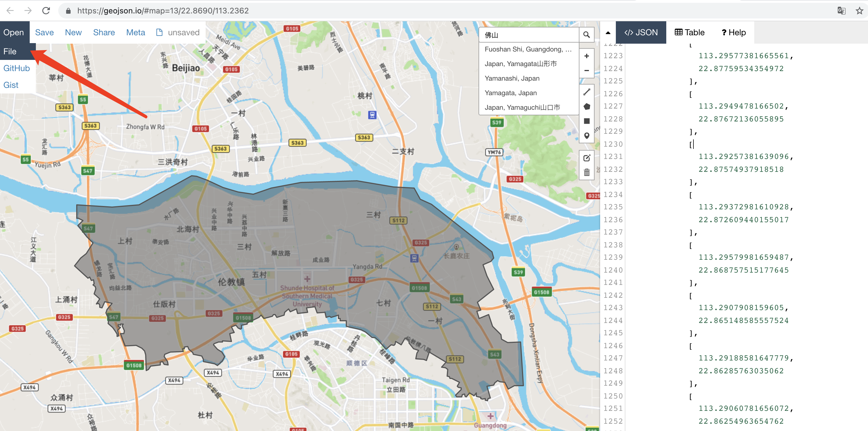Click coordinate 22.87672136055895 in editor
This screenshot has width=868, height=431.
pyautogui.click(x=741, y=119)
